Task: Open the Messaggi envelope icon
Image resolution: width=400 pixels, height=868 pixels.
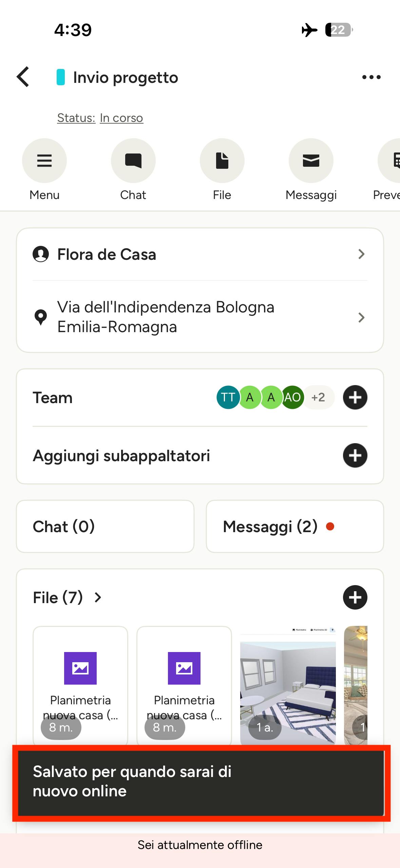Action: (311, 160)
